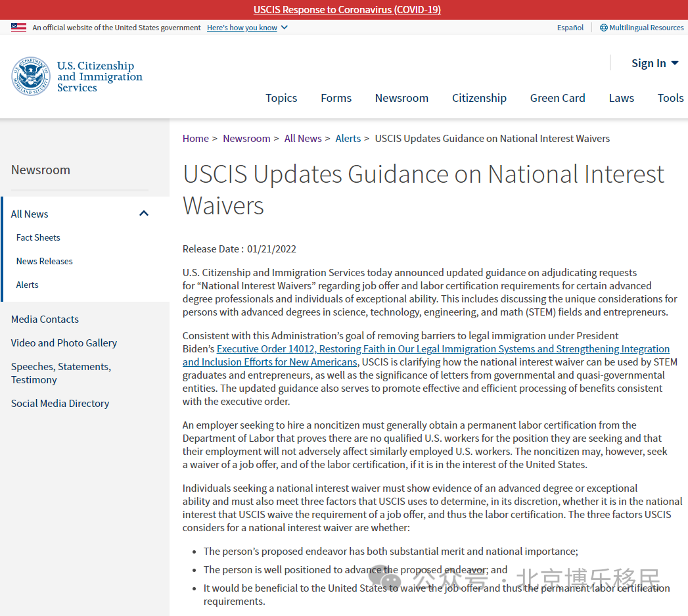Open USCIS Response to Coronavirus banner link
This screenshot has height=616, width=688.
point(347,10)
